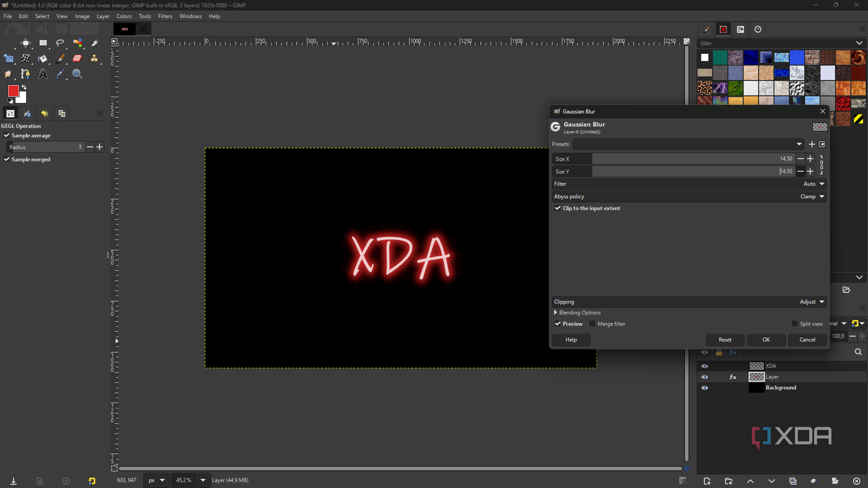The width and height of the screenshot is (868, 488).
Task: Hide the Background layer
Action: point(704,388)
